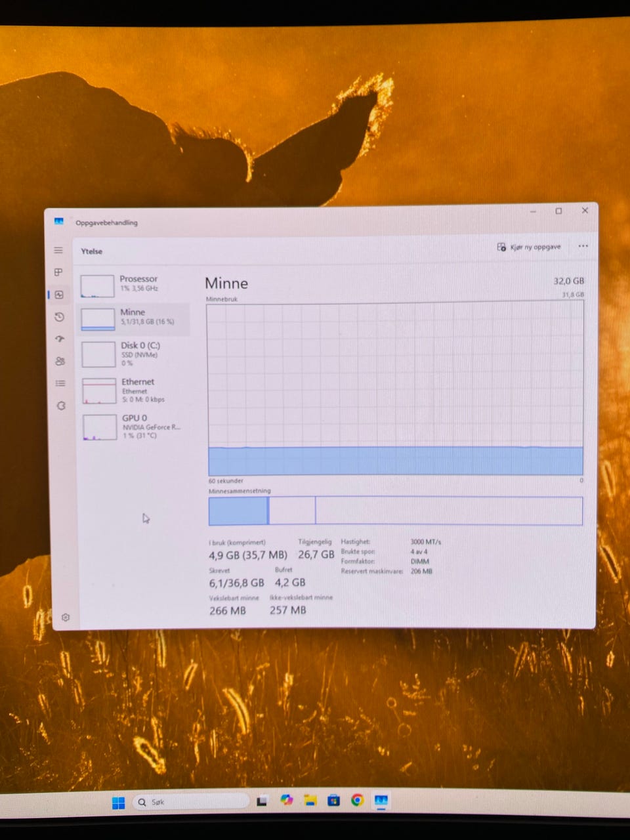Click the Task Manager taskbar icon

coord(381,801)
